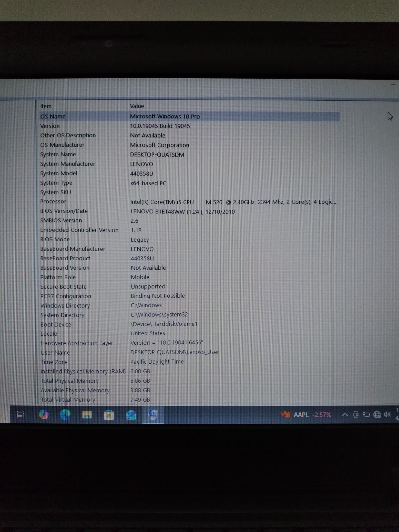Check the battery status tray icon
The width and height of the screenshot is (399, 532).
[366, 414]
